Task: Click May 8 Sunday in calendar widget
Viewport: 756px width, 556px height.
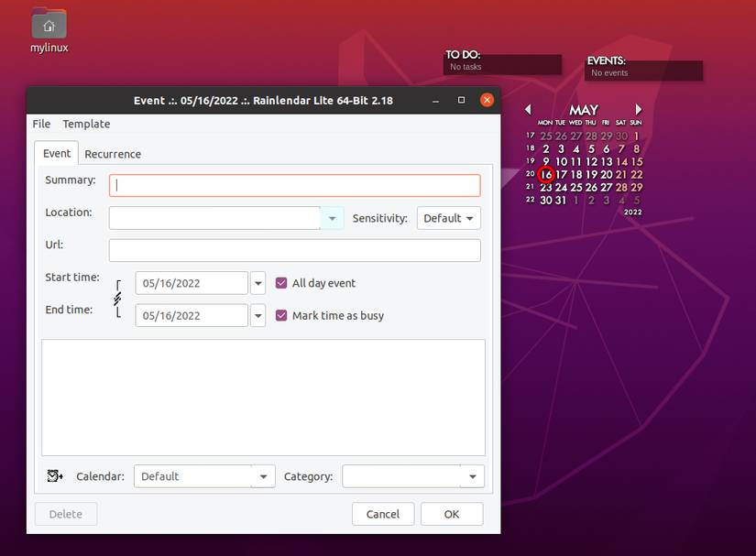Action: click(x=637, y=149)
